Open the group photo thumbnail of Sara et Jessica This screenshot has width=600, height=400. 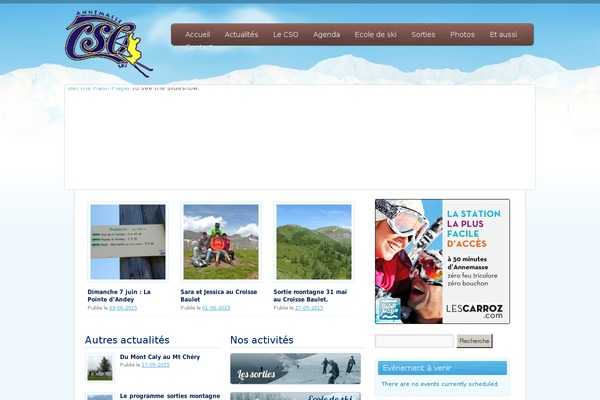(221, 242)
